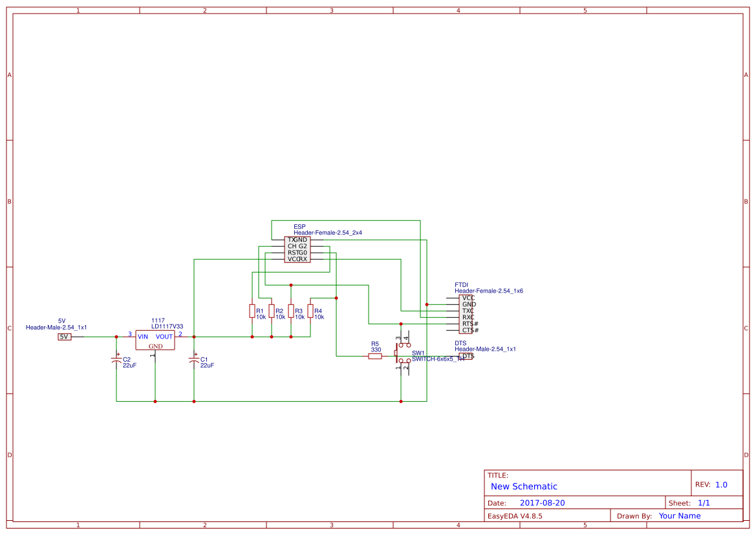Select the FTDI 1x6 female header symbol
This screenshot has height=535, width=756.
coord(467,314)
